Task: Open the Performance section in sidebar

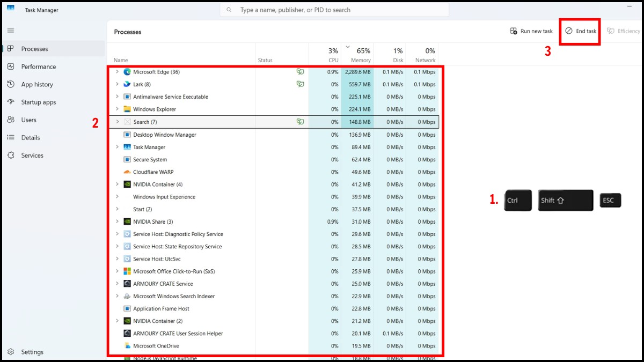Action: (x=40, y=67)
